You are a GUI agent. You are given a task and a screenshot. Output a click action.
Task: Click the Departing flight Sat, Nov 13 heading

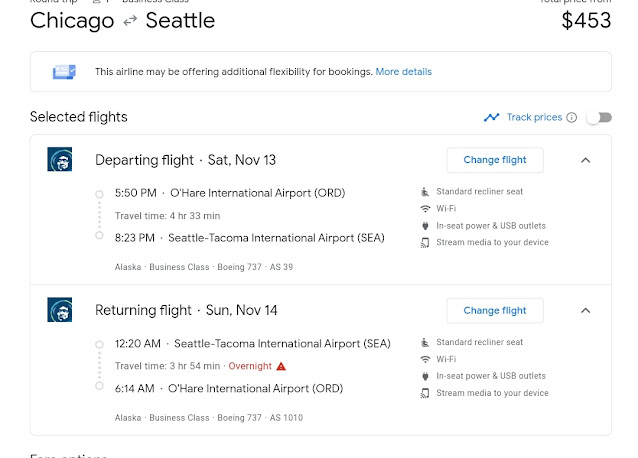click(185, 160)
